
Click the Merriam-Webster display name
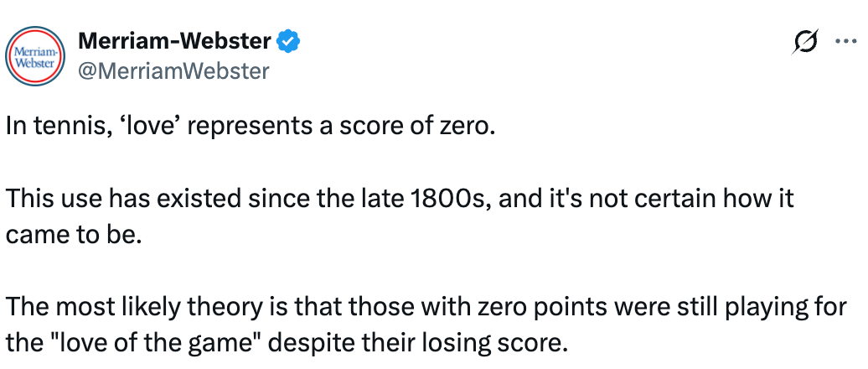[174, 40]
